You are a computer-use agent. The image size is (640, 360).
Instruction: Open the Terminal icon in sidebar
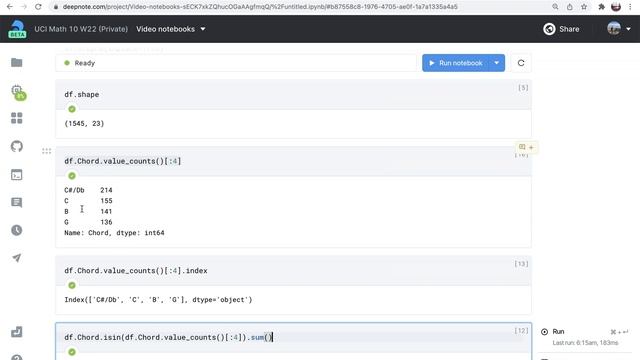pyautogui.click(x=17, y=175)
